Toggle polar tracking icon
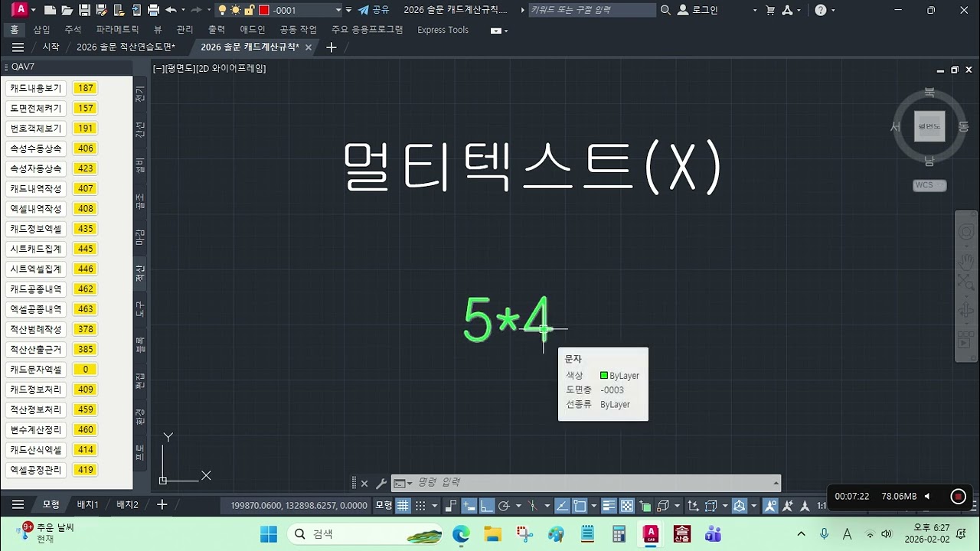 (503, 506)
